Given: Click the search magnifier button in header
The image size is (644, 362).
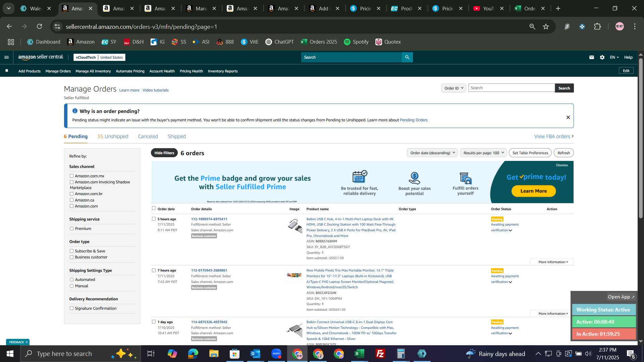Looking at the screenshot, I should 407,57.
